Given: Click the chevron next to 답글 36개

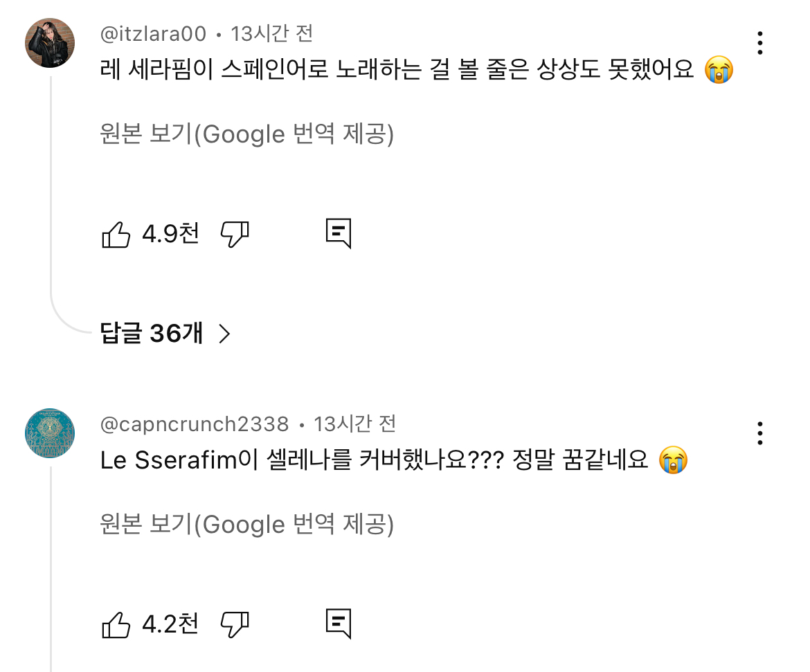Looking at the screenshot, I should click(x=224, y=334).
